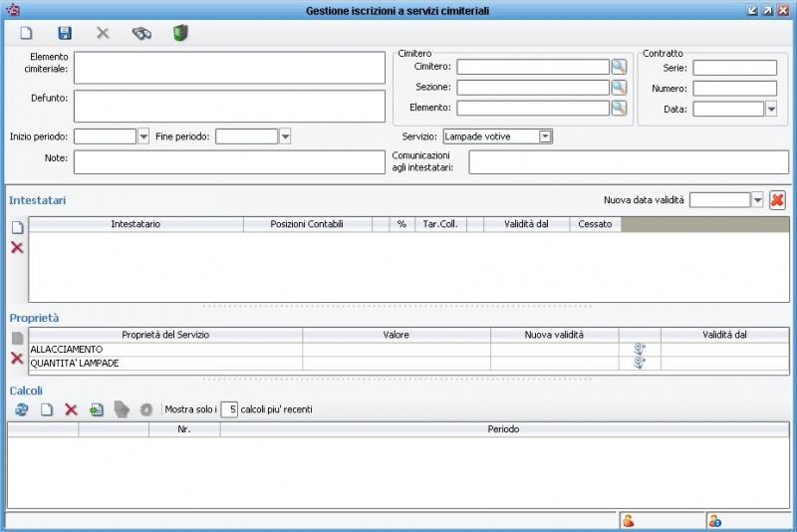Click the green exit door toolbar icon
Image resolution: width=797 pixels, height=532 pixels.
coord(180,33)
